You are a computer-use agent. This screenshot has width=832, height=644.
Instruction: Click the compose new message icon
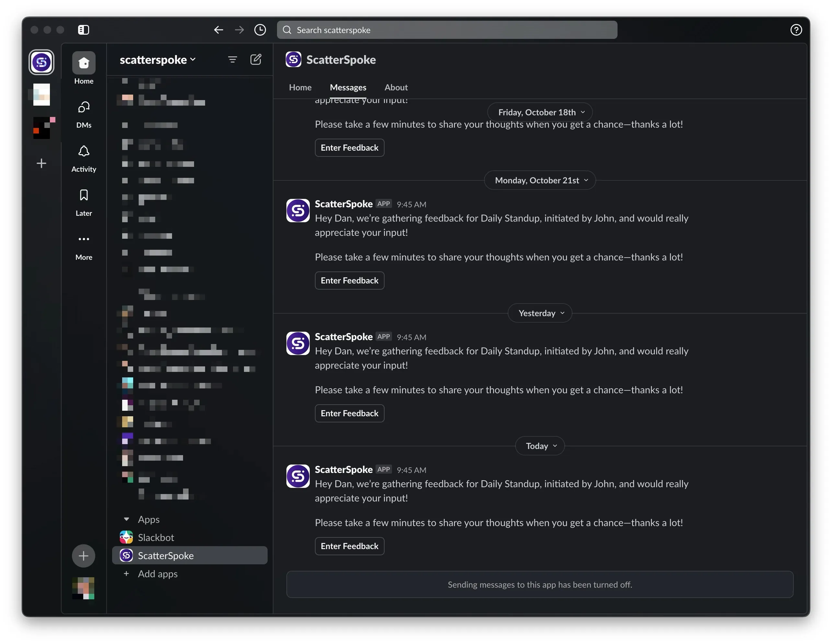(256, 59)
